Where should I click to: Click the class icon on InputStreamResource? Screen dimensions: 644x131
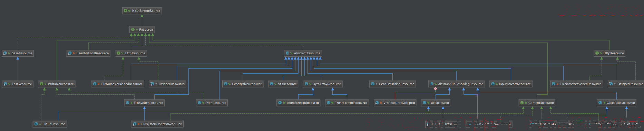(x=493, y=84)
